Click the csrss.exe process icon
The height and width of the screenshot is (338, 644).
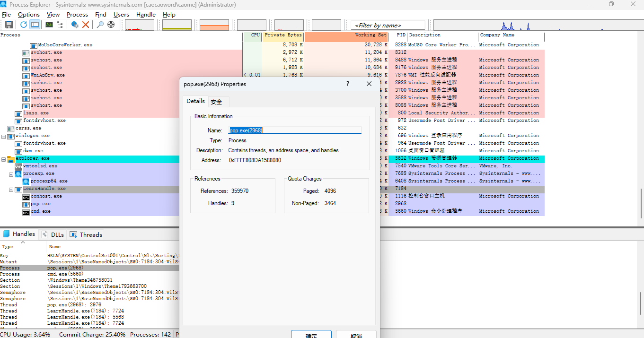pos(11,129)
